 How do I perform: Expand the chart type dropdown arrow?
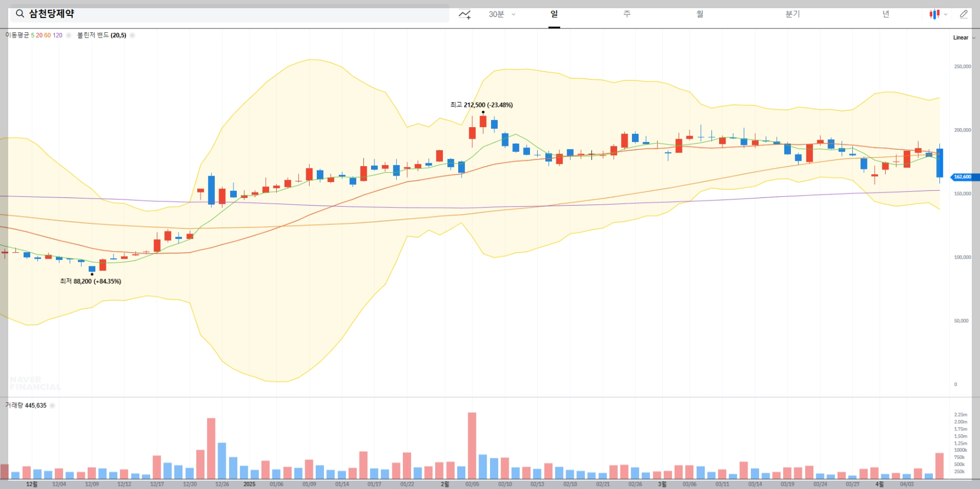(945, 15)
